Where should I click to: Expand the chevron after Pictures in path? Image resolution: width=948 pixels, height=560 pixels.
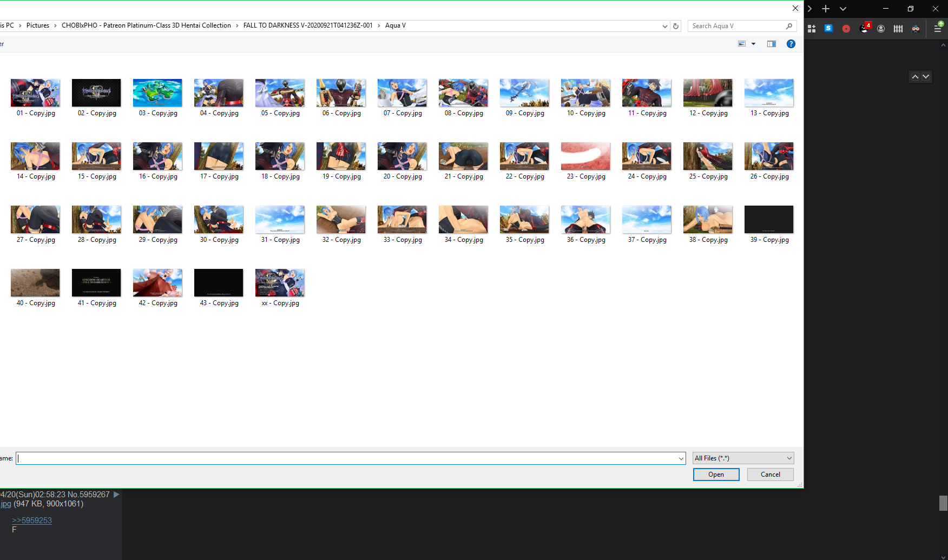point(55,25)
